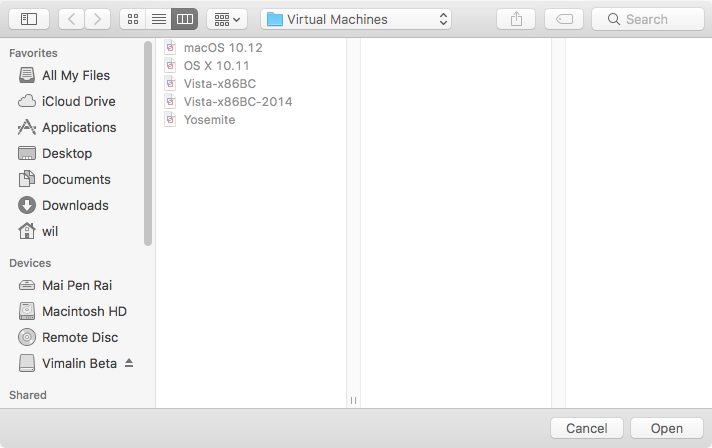The height and width of the screenshot is (448, 712).
Task: Switch to column view
Action: tap(185, 19)
